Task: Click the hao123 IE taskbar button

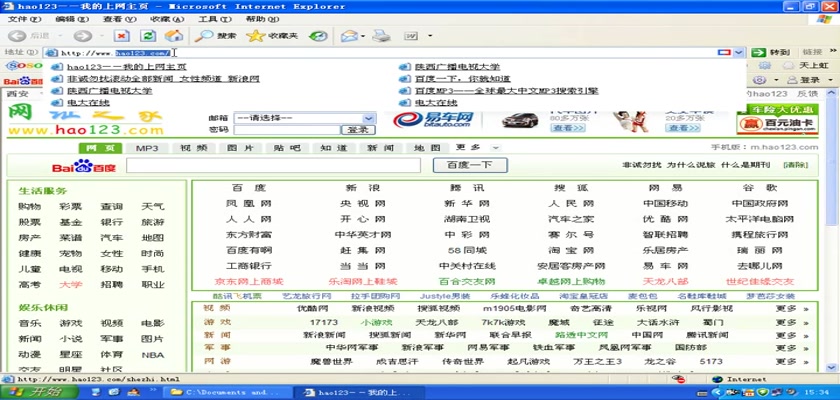Action: pyautogui.click(x=359, y=392)
